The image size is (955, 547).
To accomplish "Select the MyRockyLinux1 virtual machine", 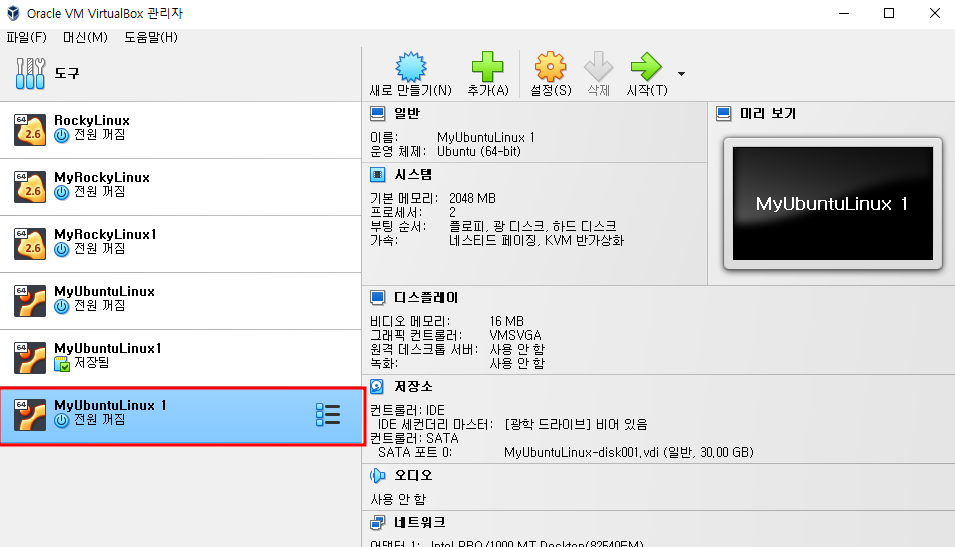I will point(180,244).
